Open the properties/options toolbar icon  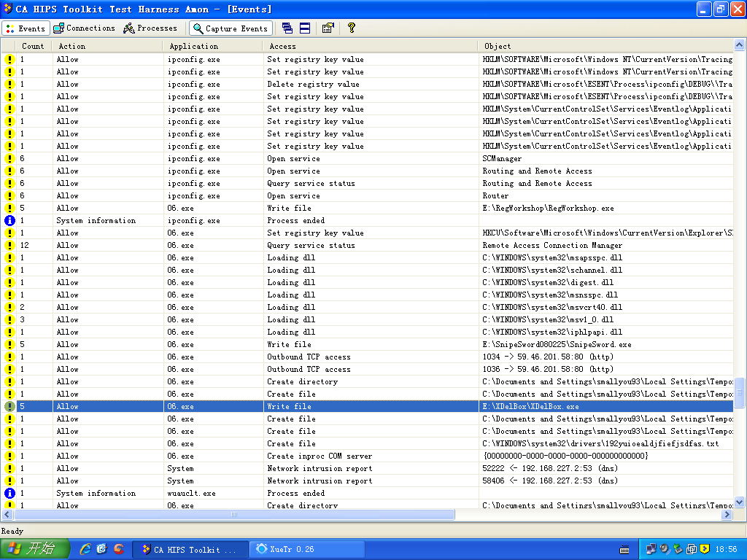click(x=328, y=28)
